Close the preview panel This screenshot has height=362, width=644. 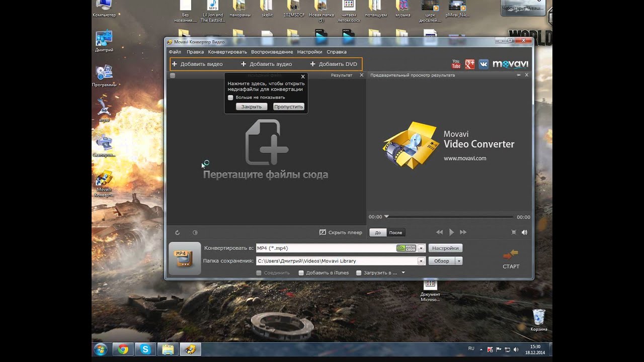[527, 75]
